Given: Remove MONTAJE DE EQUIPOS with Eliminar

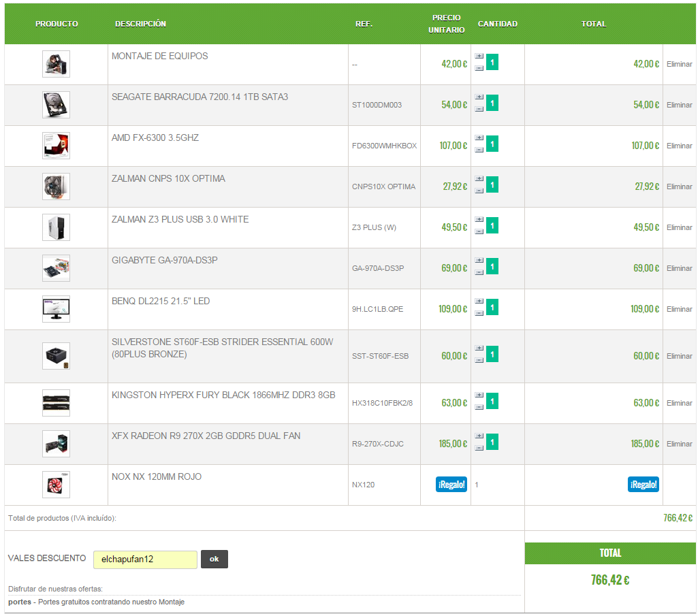Looking at the screenshot, I should click(679, 64).
